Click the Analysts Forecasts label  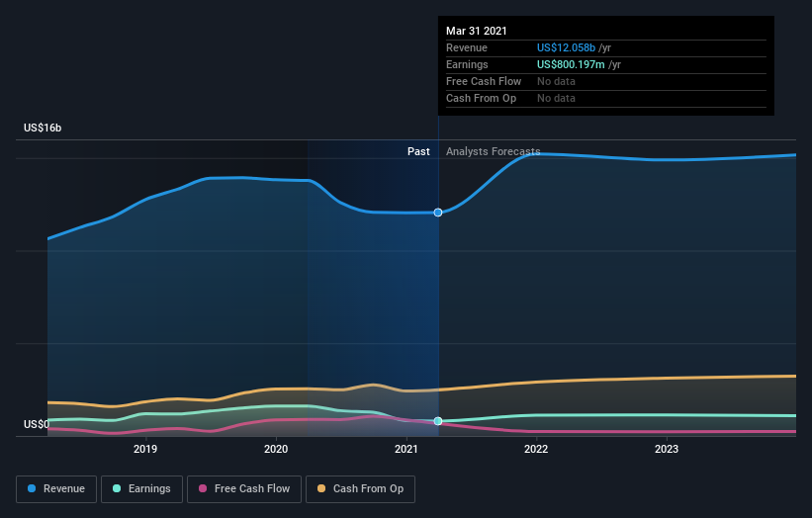[x=493, y=151]
